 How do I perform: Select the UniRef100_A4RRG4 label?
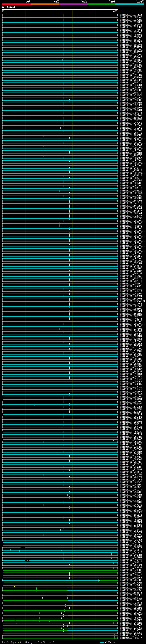pos(131,85)
